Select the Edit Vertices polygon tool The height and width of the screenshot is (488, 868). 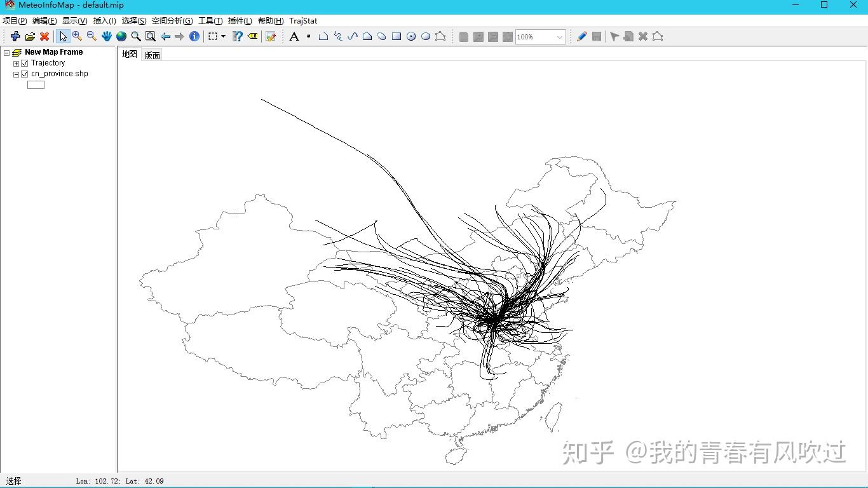440,37
